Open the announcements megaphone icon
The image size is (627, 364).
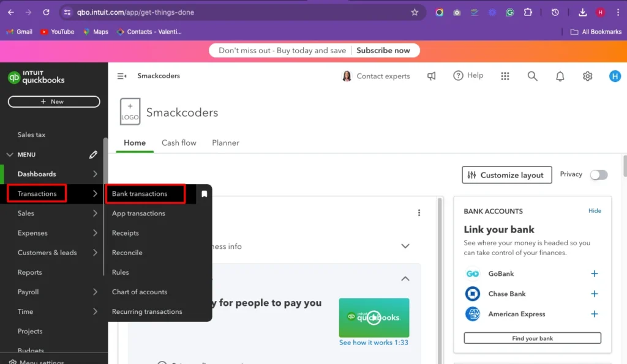[x=431, y=76]
